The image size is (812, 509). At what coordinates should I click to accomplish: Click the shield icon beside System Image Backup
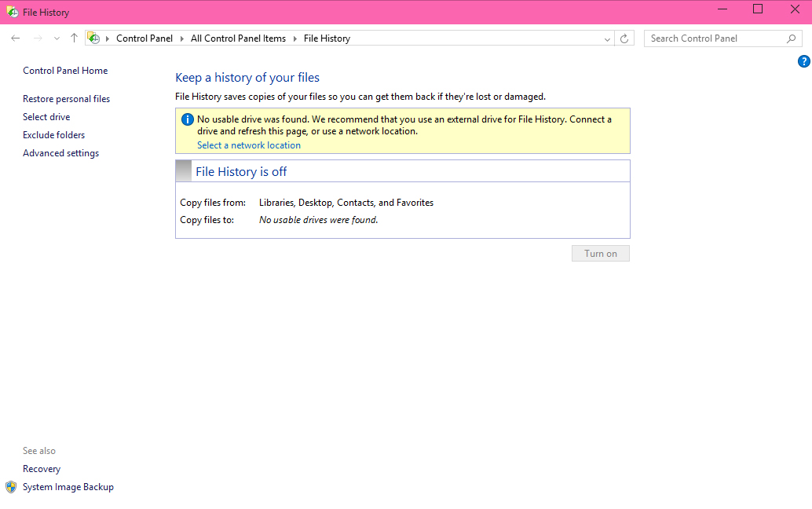pos(11,487)
